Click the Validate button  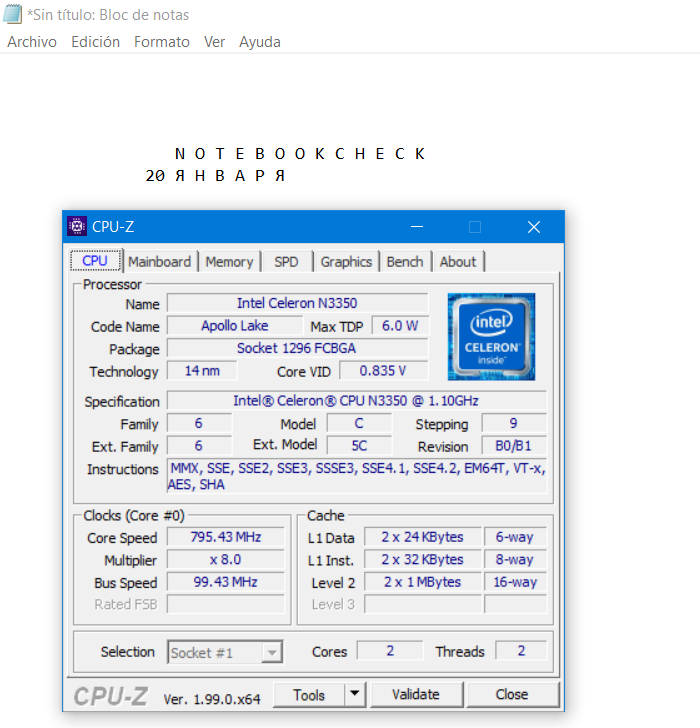coord(416,695)
